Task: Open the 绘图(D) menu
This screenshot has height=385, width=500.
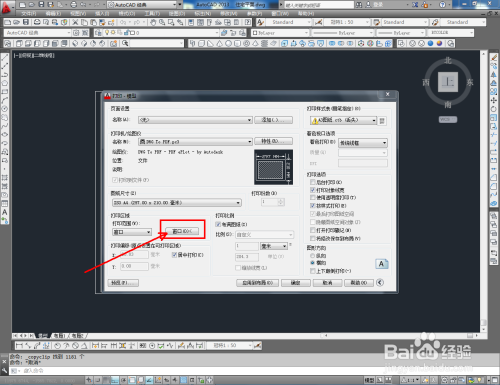Action: (x=177, y=14)
